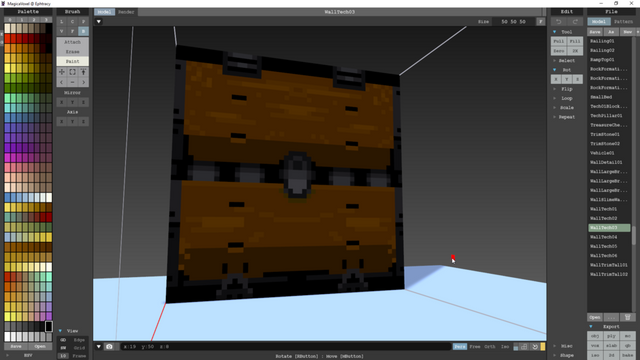Click the palette Save button
Screen dimensions: 640x360
pos(16,347)
